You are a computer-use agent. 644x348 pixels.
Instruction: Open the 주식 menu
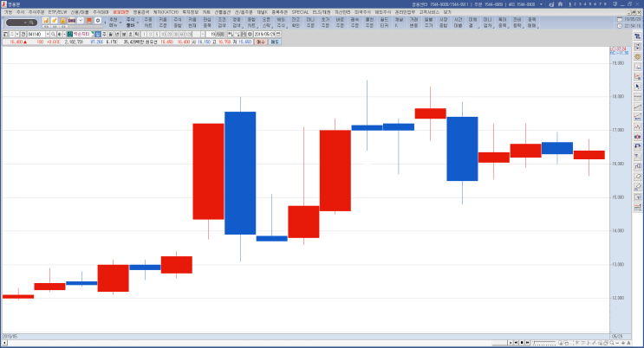point(20,12)
